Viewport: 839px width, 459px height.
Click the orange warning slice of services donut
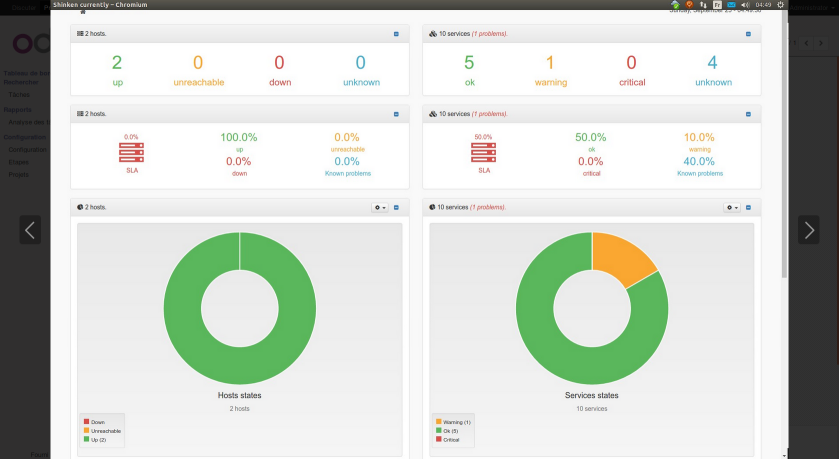(622, 258)
